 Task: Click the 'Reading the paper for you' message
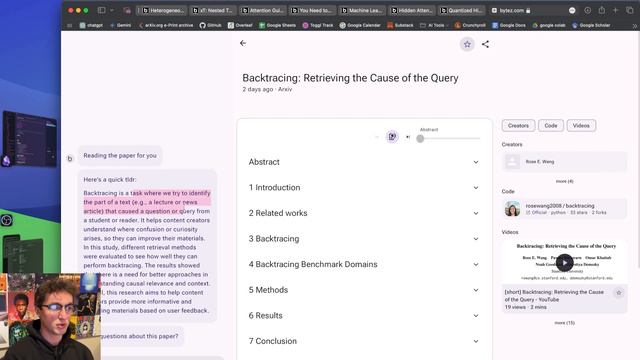coord(120,156)
